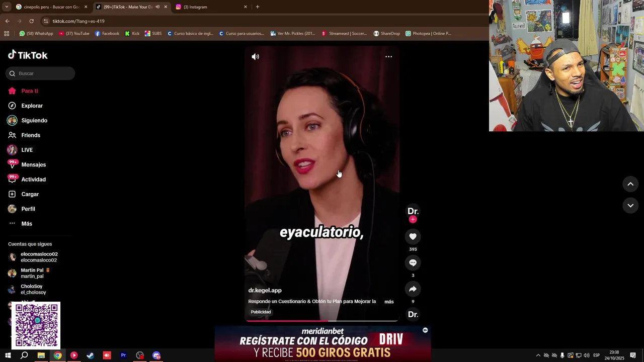Image resolution: width=644 pixels, height=362 pixels.
Task: Open the Streameast Soccer bookmark
Action: (344, 34)
